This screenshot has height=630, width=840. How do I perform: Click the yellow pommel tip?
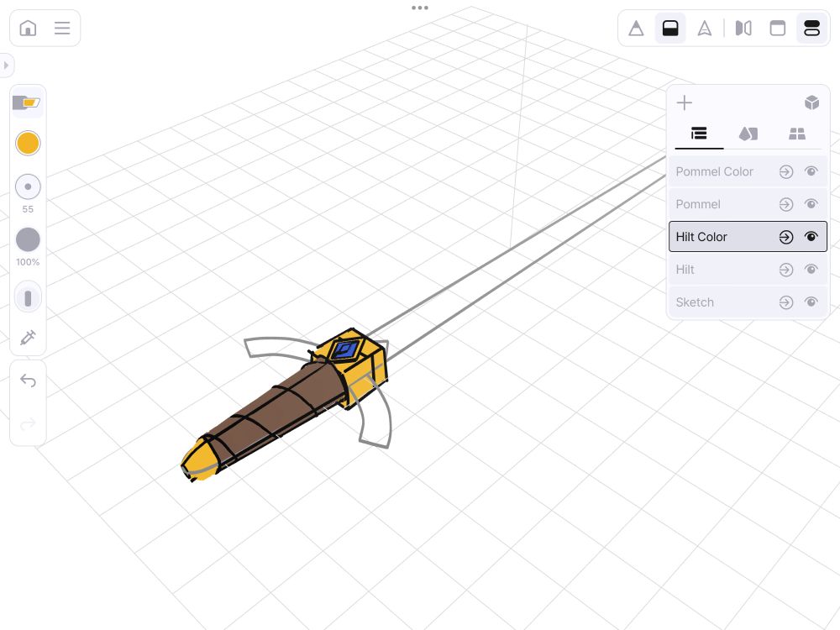[x=199, y=460]
